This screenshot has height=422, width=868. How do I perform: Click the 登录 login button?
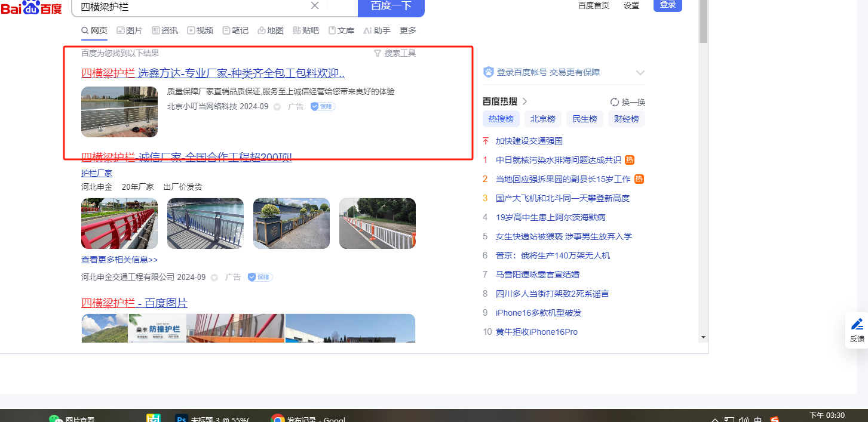668,5
